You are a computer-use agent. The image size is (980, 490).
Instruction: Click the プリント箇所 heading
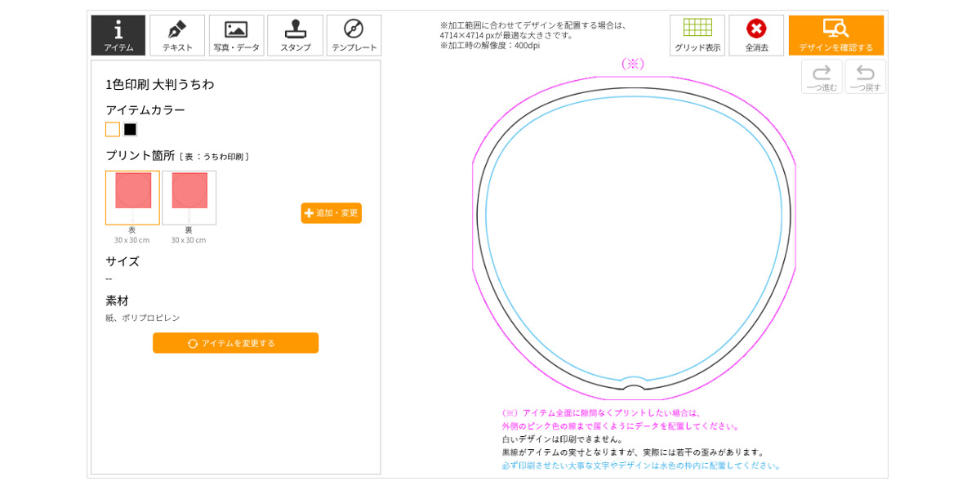(140, 155)
